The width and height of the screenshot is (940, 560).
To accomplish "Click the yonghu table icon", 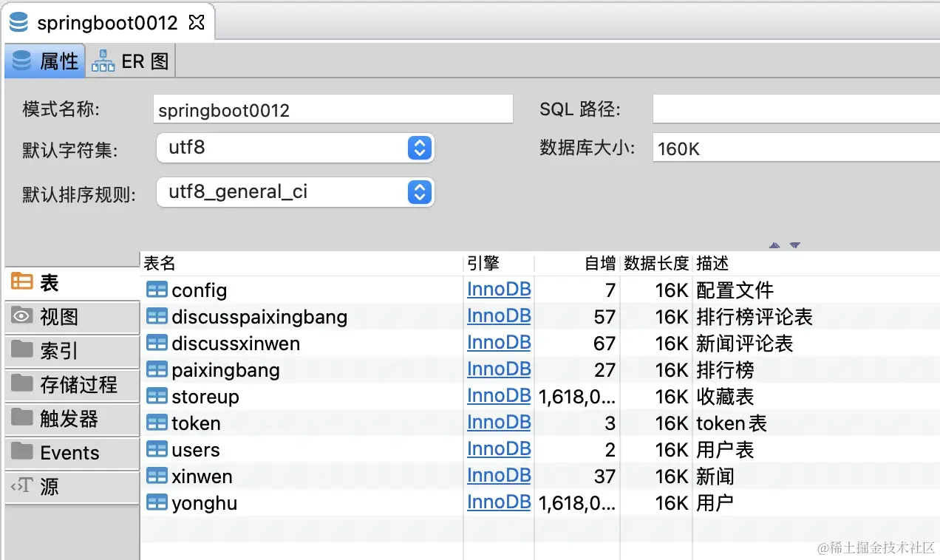I will [157, 503].
